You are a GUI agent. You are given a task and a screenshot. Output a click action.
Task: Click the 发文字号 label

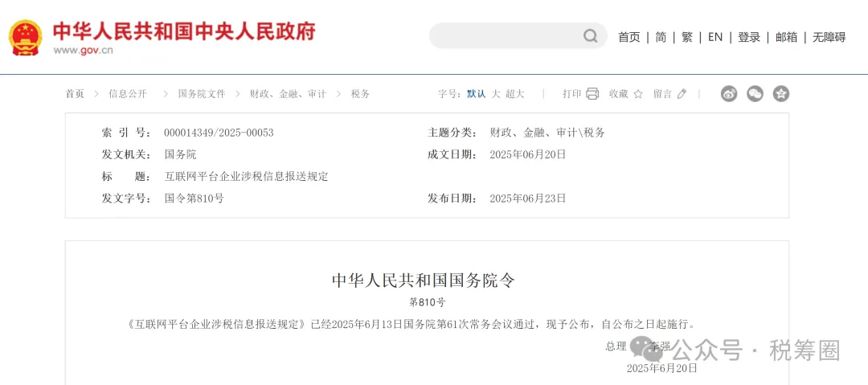click(126, 199)
